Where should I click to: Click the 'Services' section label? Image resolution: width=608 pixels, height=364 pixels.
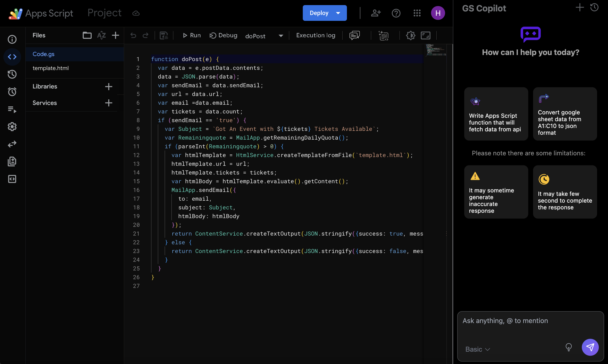point(44,103)
